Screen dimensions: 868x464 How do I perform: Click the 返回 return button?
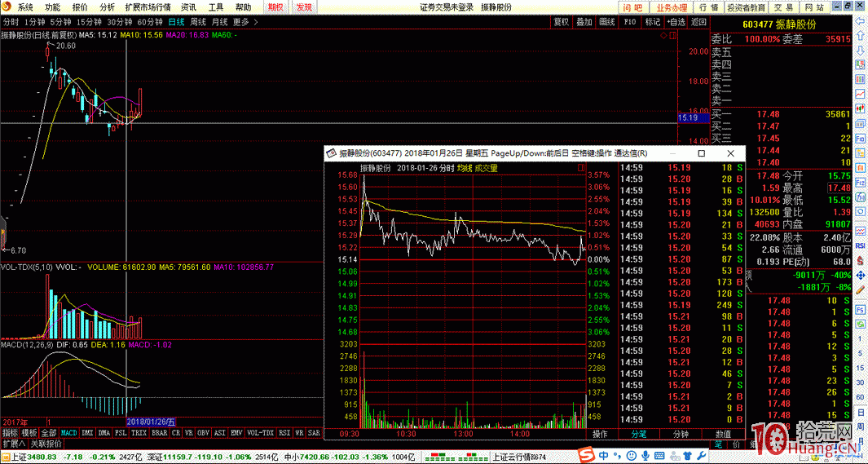tap(698, 21)
